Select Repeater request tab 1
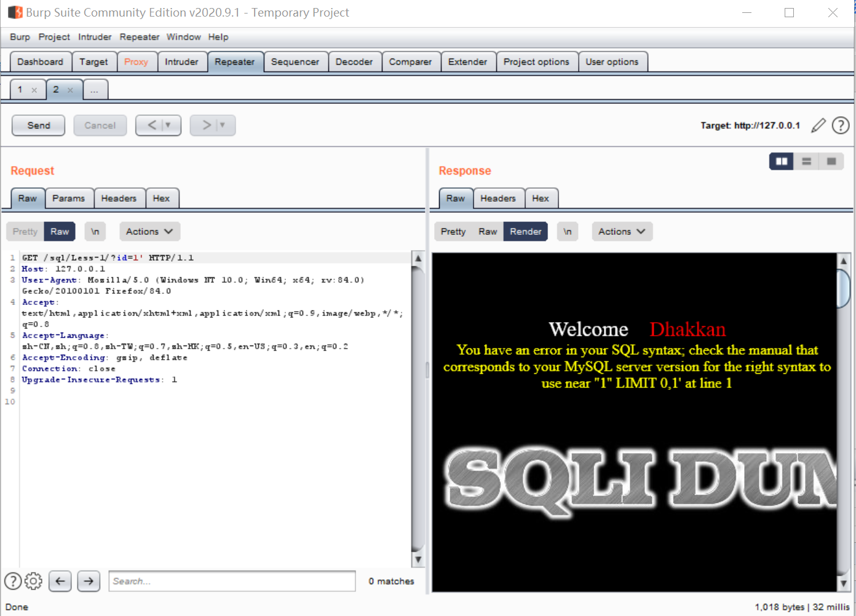 point(20,90)
